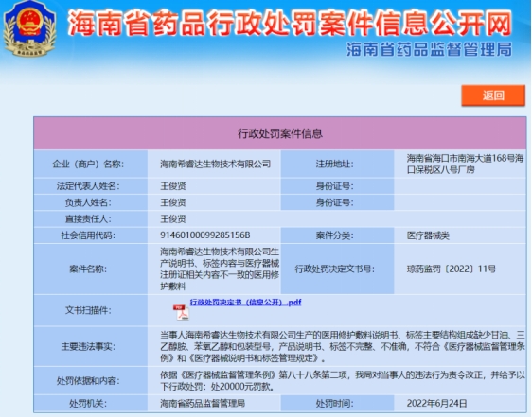Click 王俊贤 in the 直接责任人 row
The height and width of the screenshot is (417, 532).
point(173,218)
